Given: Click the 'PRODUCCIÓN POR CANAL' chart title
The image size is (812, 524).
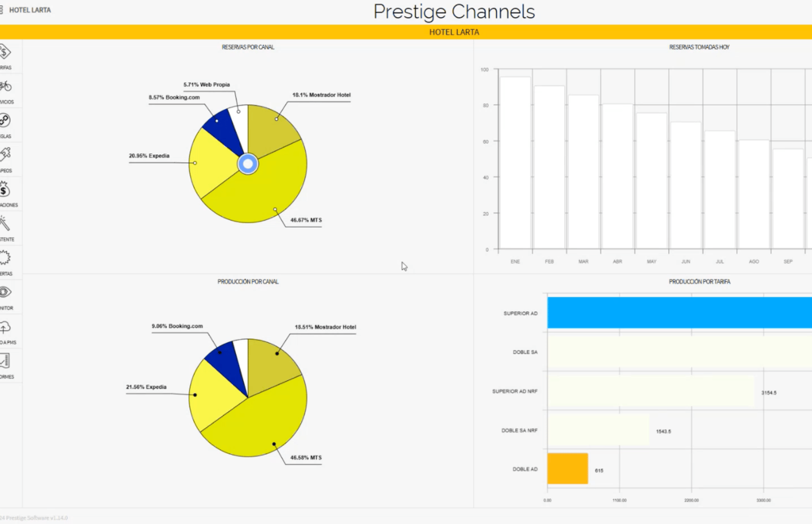Looking at the screenshot, I should [x=248, y=282].
